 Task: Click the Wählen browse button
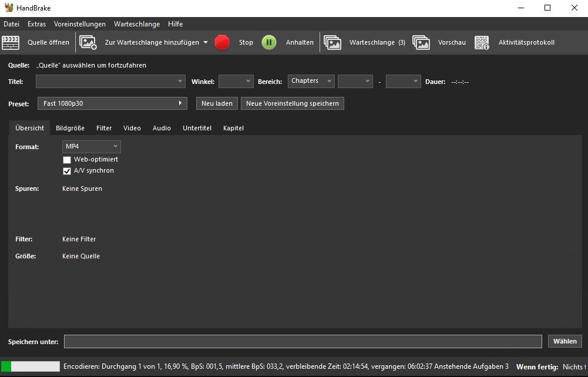565,341
